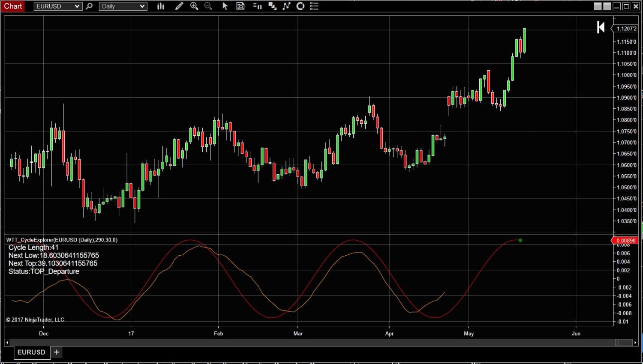Click the 1.1000'0 price axis label
643x364 pixels.
[627, 75]
